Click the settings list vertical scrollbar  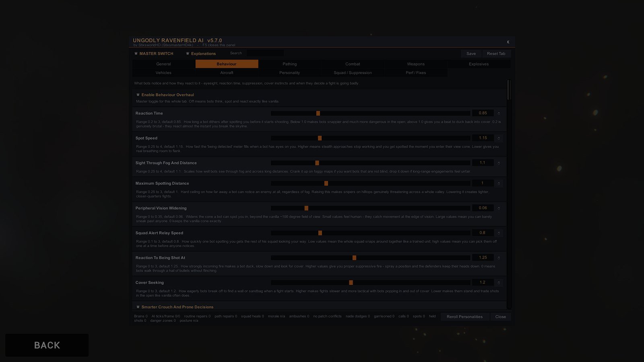(x=509, y=194)
